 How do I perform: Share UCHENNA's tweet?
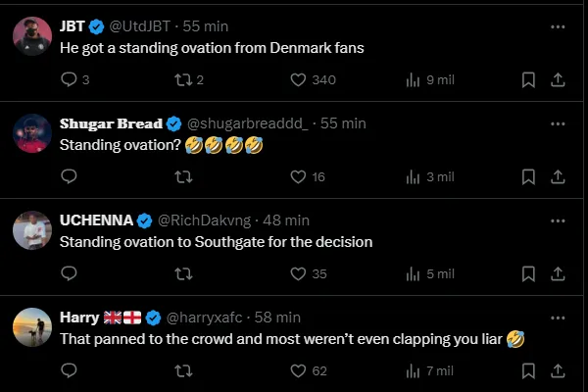(x=558, y=274)
